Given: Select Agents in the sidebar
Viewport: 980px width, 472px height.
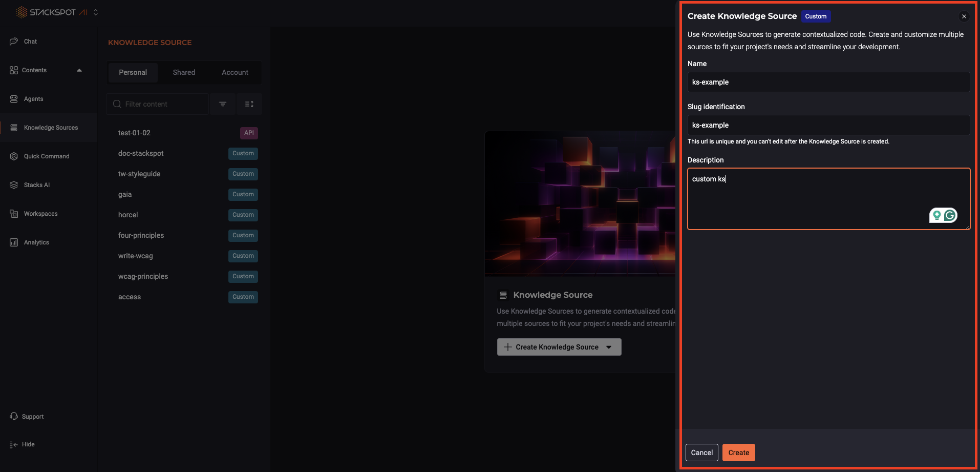Looking at the screenshot, I should coord(33,99).
